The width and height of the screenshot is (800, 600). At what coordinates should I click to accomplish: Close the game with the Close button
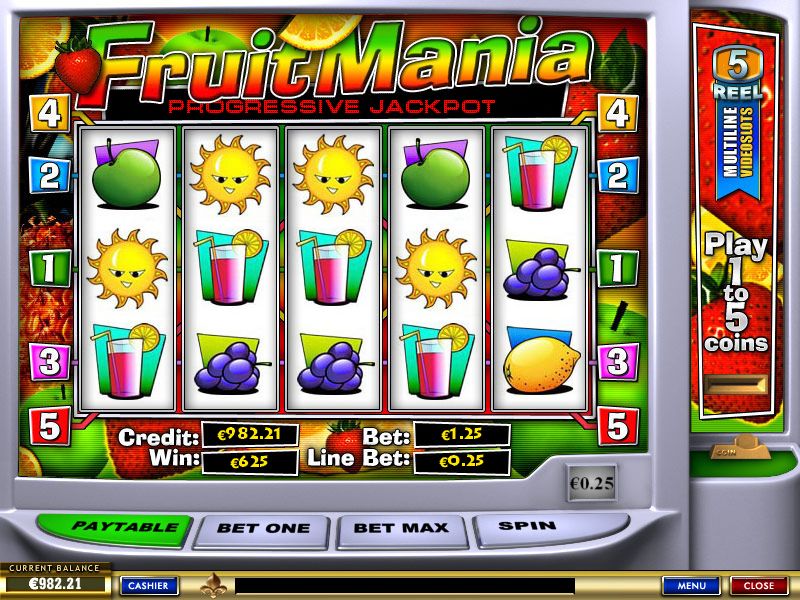pyautogui.click(x=759, y=586)
